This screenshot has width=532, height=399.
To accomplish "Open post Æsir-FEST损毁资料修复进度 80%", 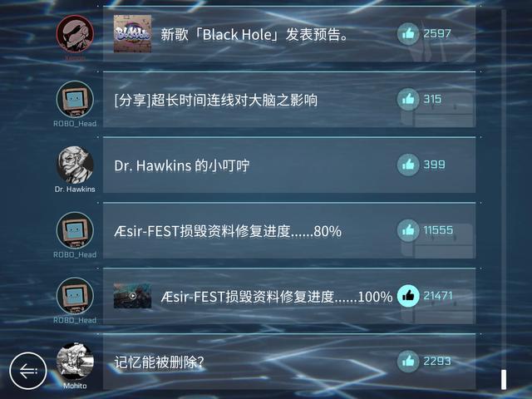I will 289,231.
